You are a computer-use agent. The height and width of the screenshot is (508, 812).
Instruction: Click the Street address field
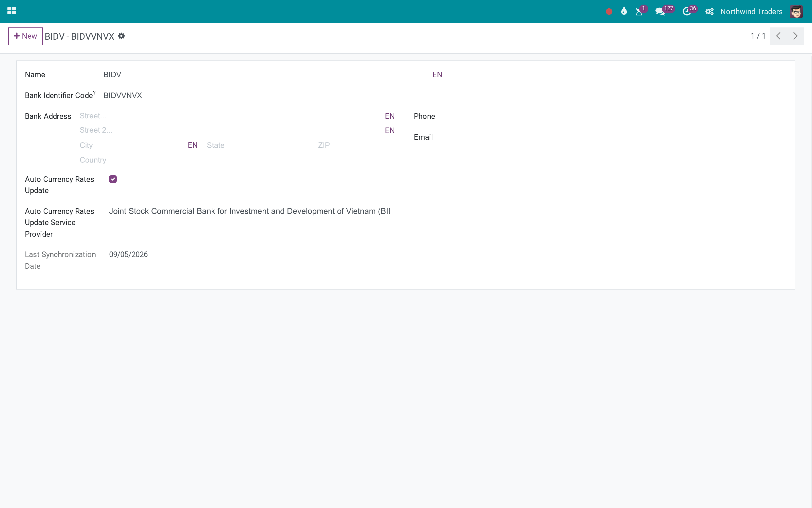(x=231, y=116)
